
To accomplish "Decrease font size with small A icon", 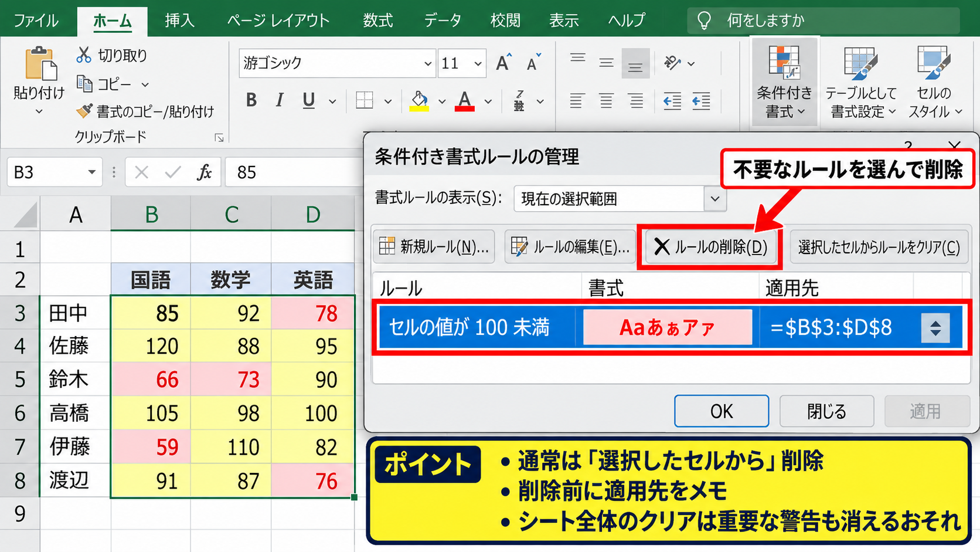I will pos(533,62).
